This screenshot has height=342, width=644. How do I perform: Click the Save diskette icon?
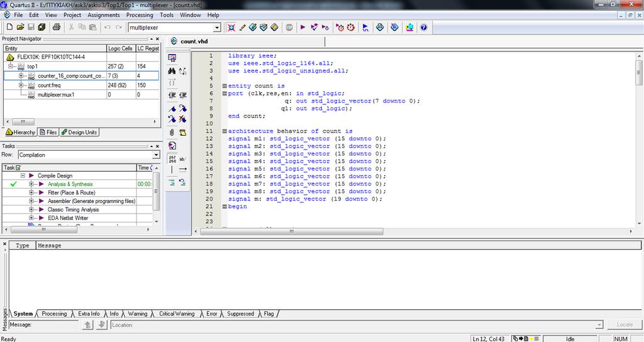(31, 27)
